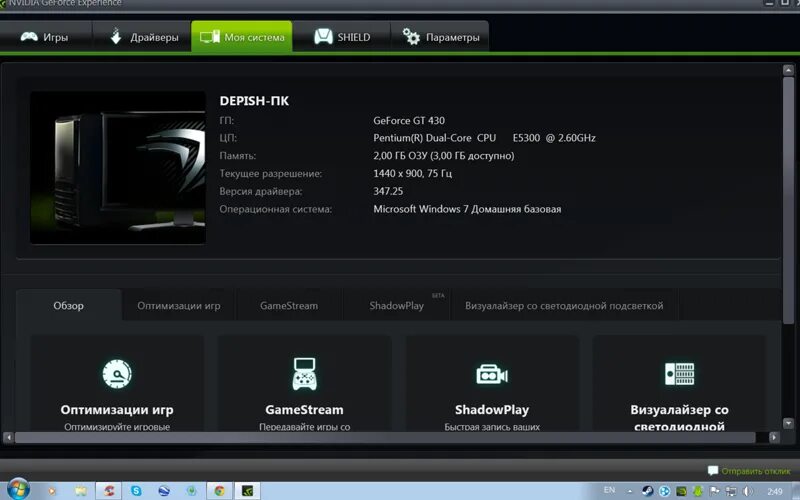The image size is (800, 500).
Task: Click the ShadowPlay card title
Action: click(492, 410)
